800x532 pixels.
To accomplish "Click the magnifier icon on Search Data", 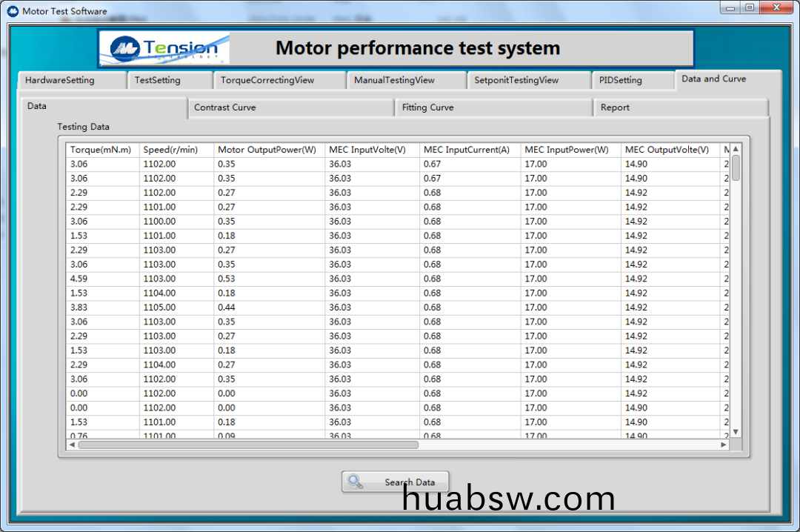I will (x=356, y=482).
